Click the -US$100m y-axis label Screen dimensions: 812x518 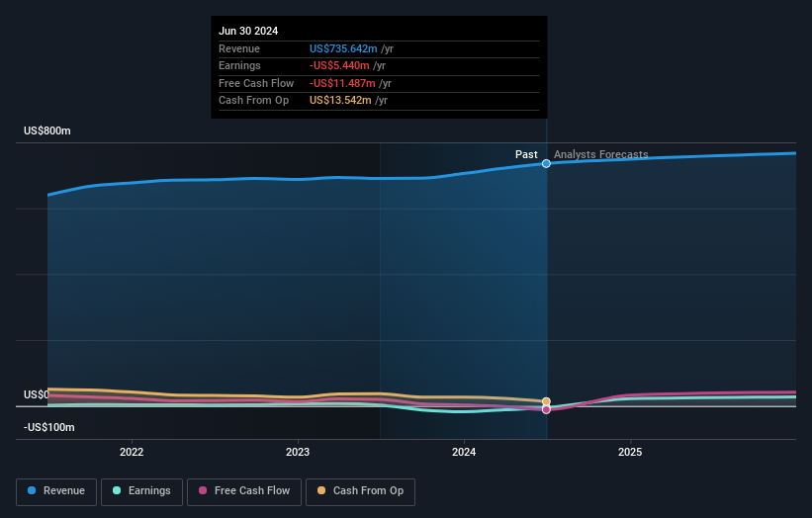click(49, 427)
